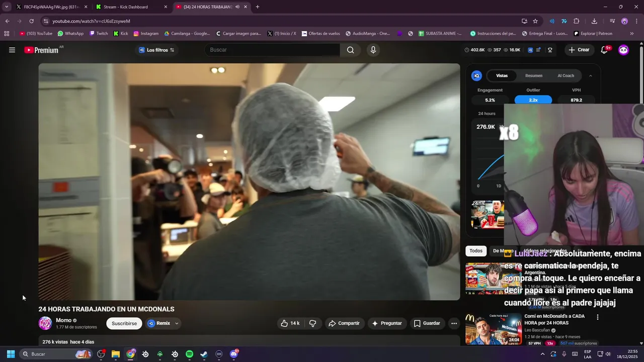
Task: Open Spotify from the taskbar
Action: (x=189, y=354)
